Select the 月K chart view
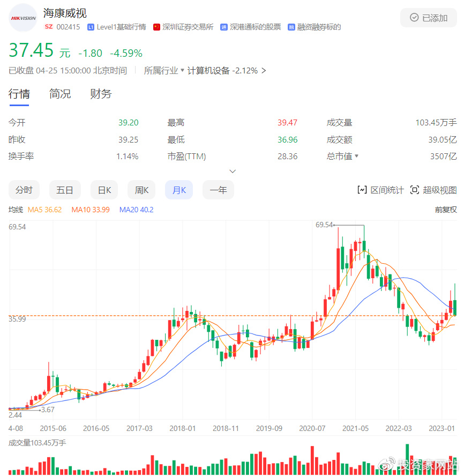 pyautogui.click(x=179, y=190)
